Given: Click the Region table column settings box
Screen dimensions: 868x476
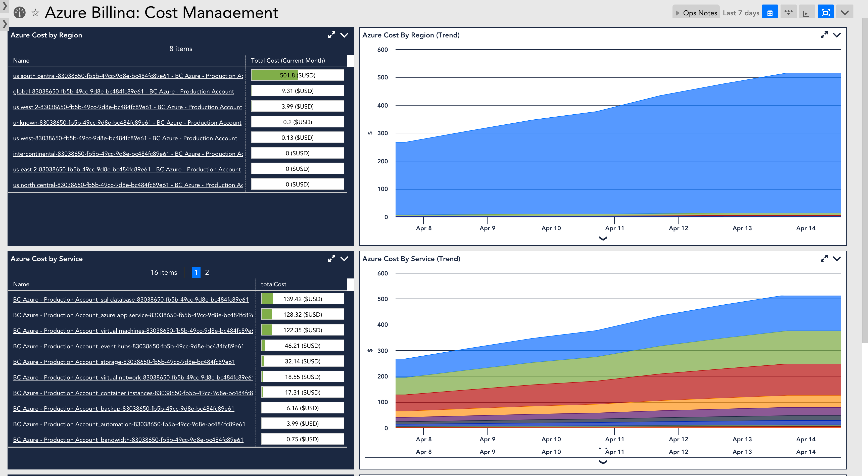Looking at the screenshot, I should coord(350,61).
